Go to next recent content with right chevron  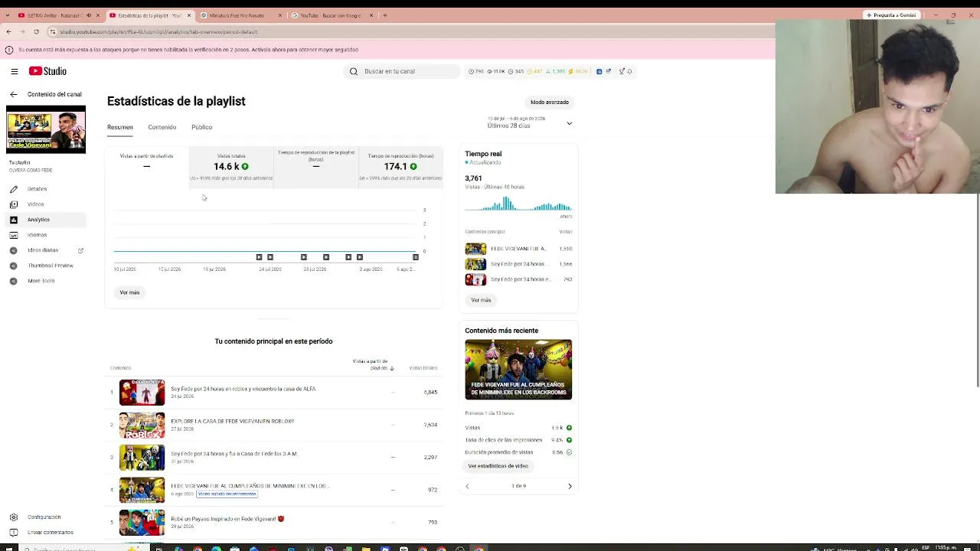tap(570, 486)
